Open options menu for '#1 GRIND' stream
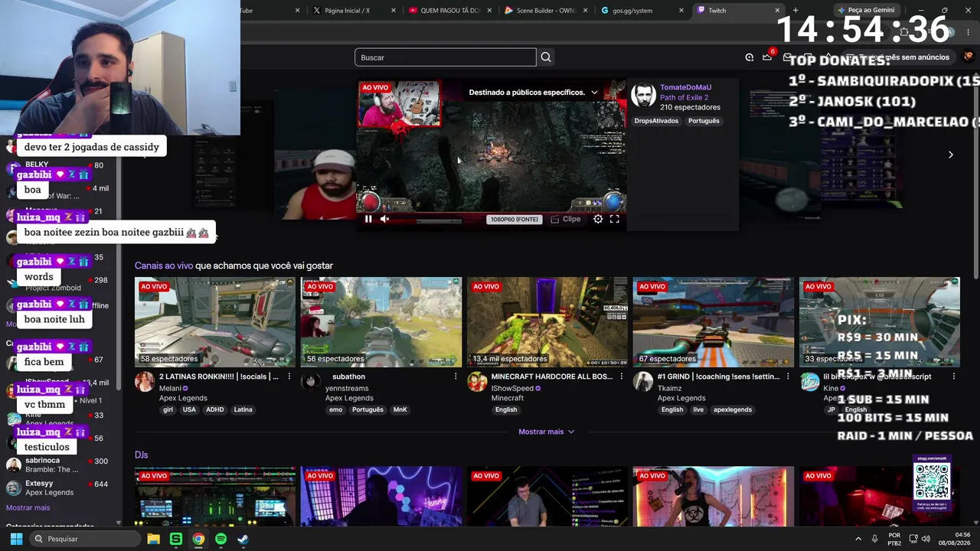The height and width of the screenshot is (551, 980). click(x=788, y=377)
